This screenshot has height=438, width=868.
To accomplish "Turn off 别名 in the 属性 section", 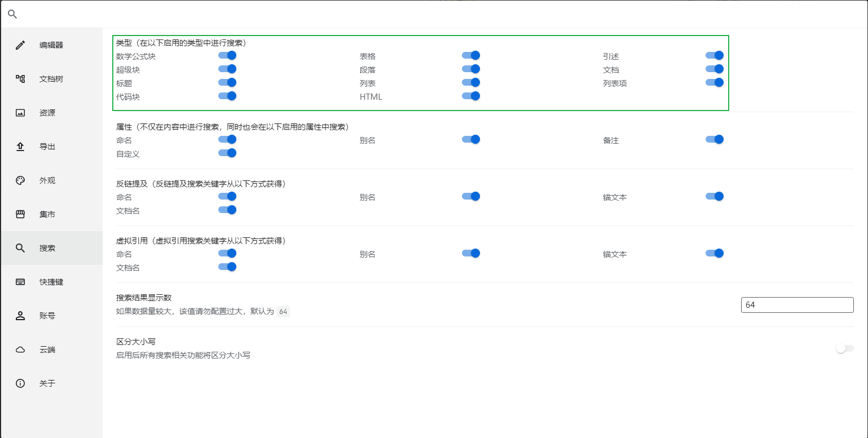I will point(471,139).
